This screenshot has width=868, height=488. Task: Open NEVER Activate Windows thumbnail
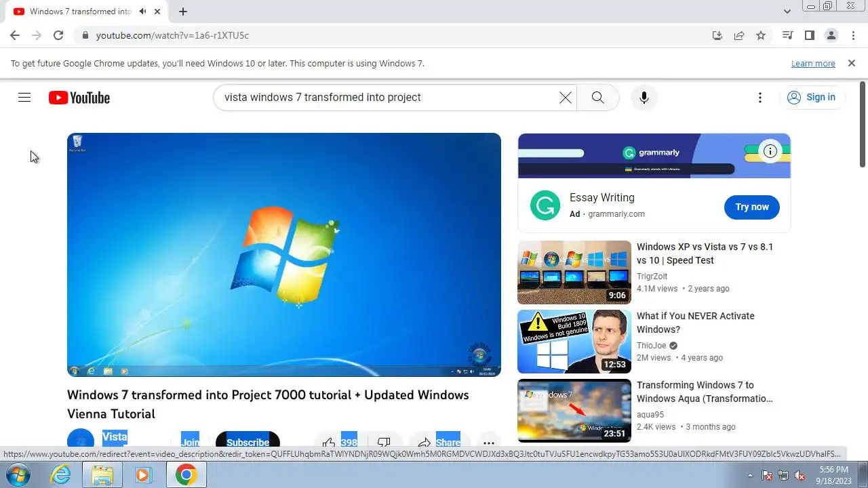point(574,342)
